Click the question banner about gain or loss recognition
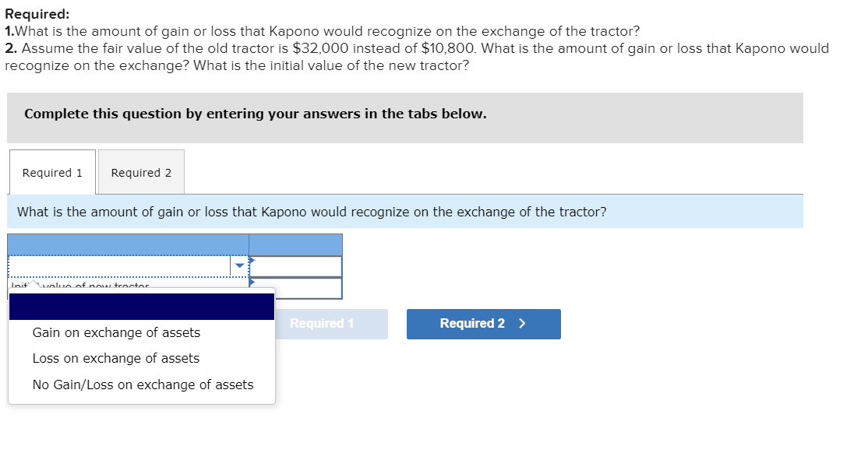The height and width of the screenshot is (453, 868). point(312,211)
